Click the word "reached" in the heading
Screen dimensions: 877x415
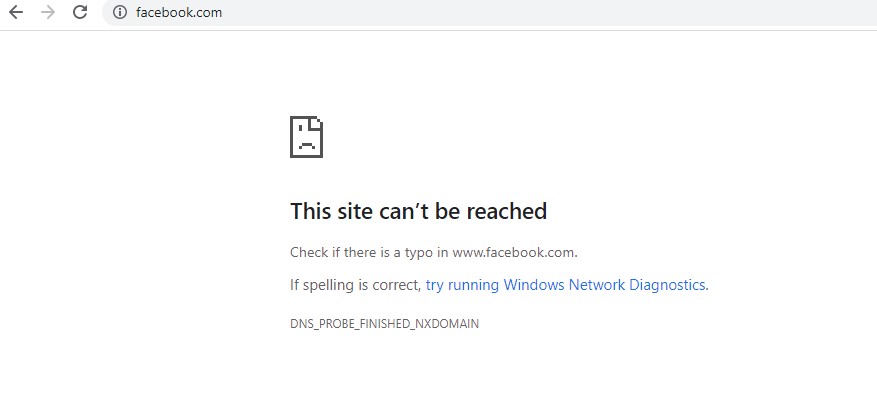pos(507,211)
